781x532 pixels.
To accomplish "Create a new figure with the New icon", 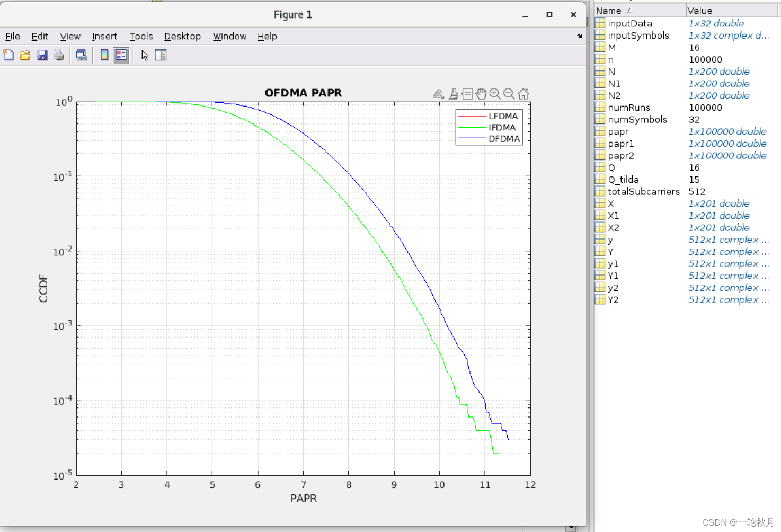I will point(8,55).
